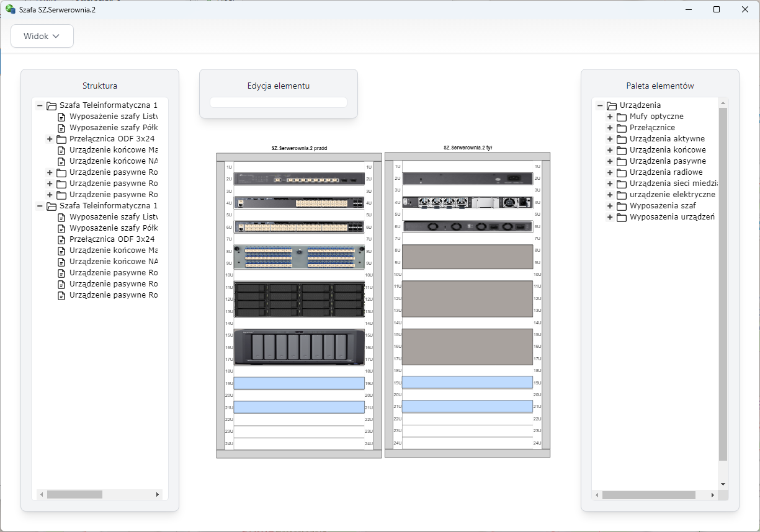Expand the Urządzenia sieci miedzianej node
The height and width of the screenshot is (532, 760).
click(x=610, y=184)
